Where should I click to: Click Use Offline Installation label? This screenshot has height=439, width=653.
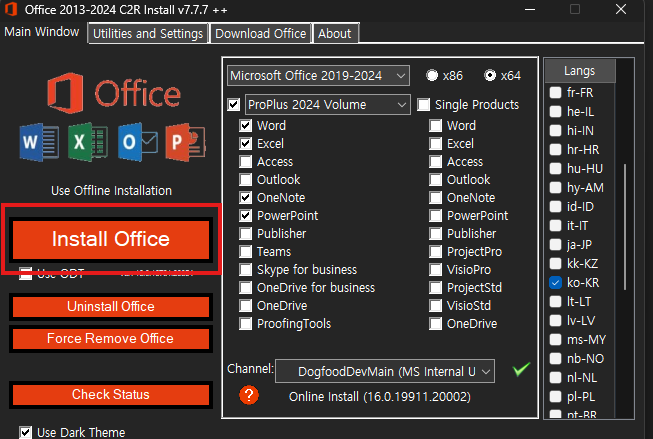[111, 191]
